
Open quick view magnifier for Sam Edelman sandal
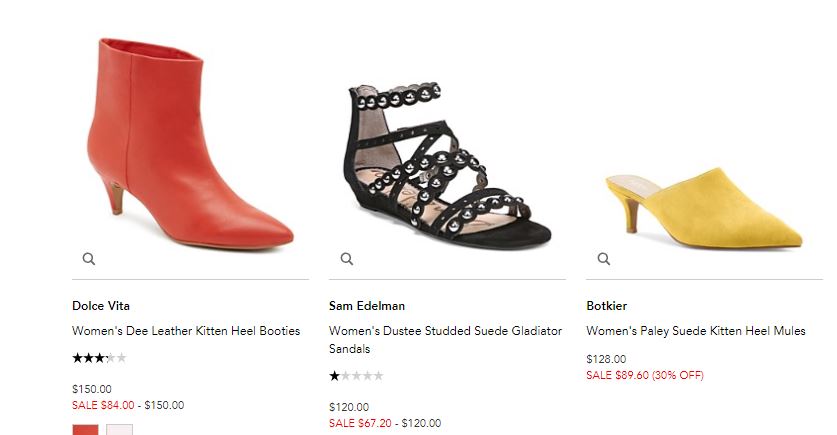coord(347,259)
